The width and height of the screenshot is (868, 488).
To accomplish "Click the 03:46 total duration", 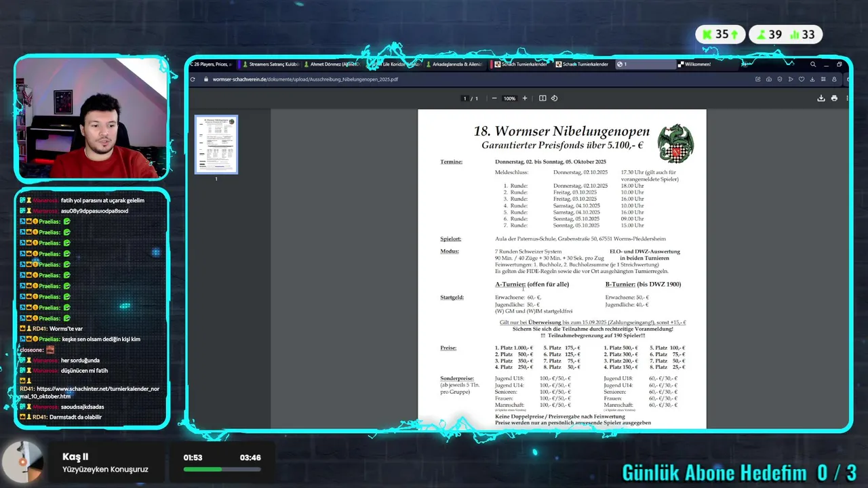I will (250, 457).
